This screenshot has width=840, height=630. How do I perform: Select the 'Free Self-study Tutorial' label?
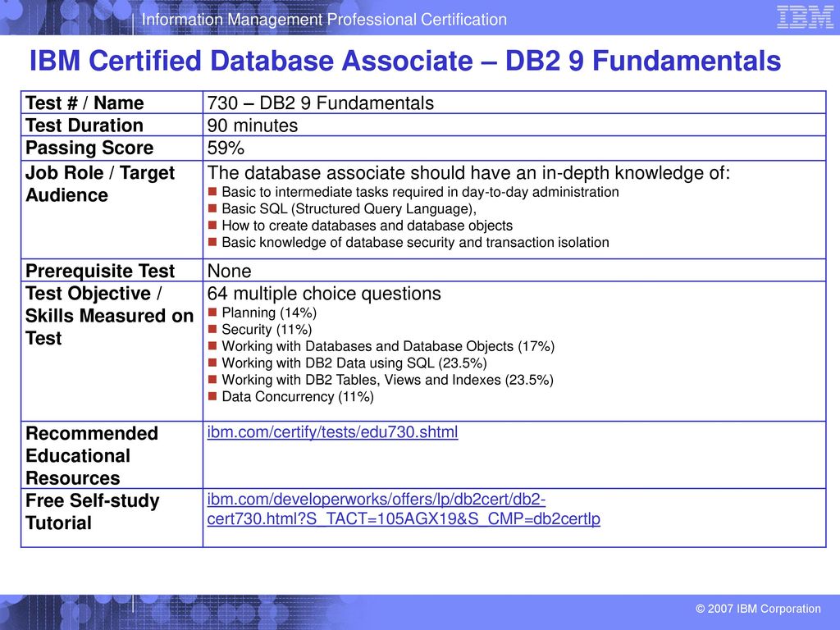92,512
